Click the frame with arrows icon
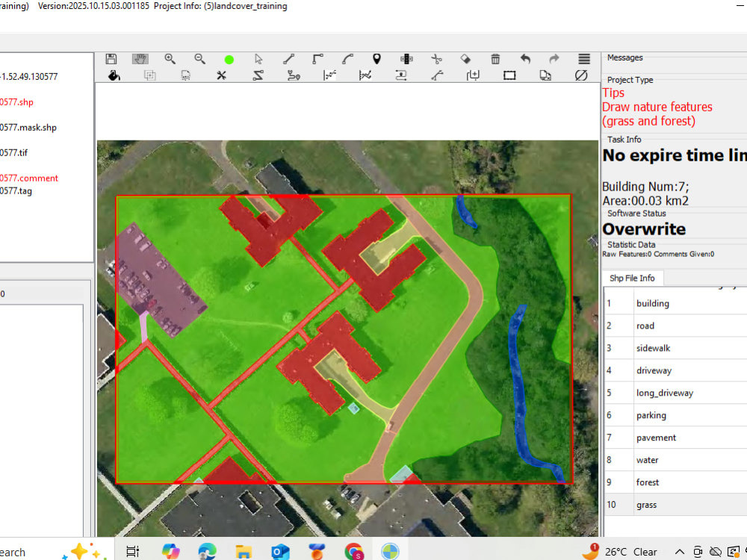 pyautogui.click(x=401, y=75)
